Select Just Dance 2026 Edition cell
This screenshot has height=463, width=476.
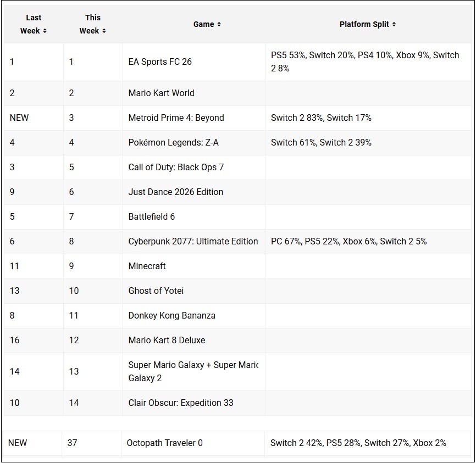pos(175,192)
